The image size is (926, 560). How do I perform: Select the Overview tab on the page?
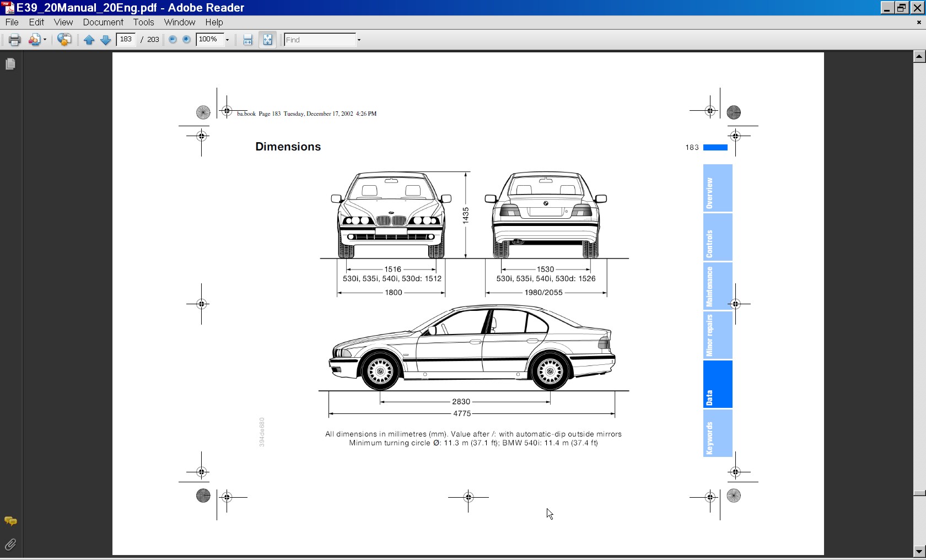coord(718,188)
